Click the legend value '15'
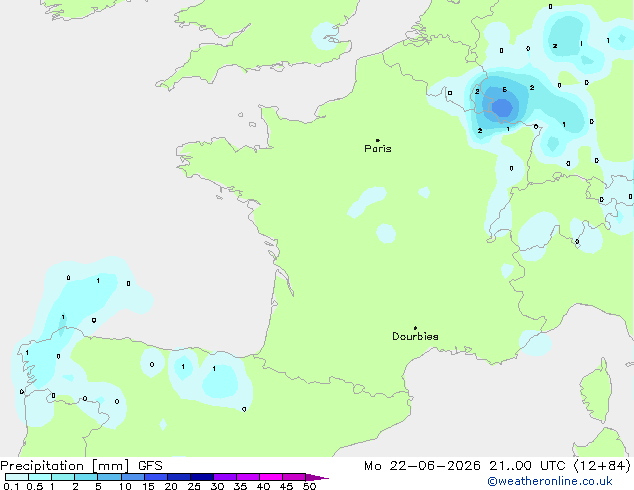This screenshot has width=634, height=490. (x=148, y=486)
